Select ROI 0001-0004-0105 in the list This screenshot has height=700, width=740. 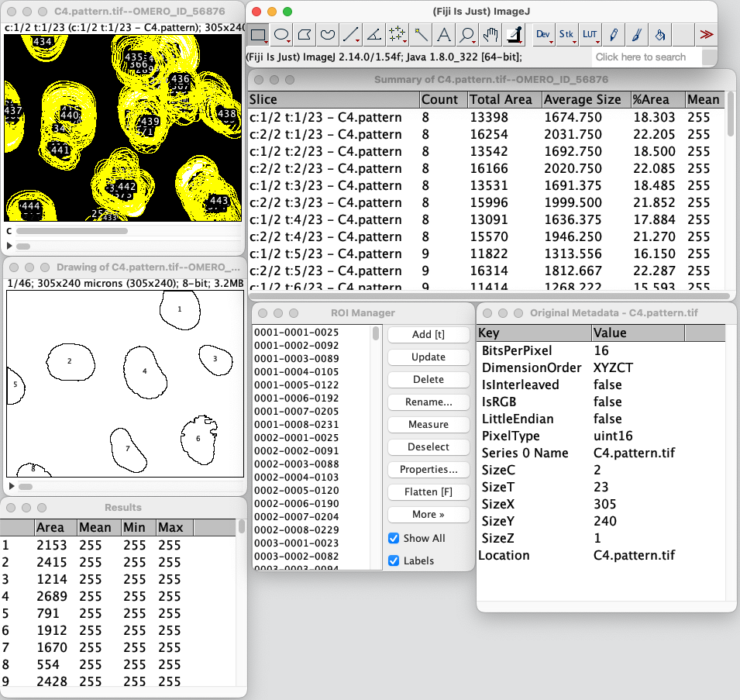tap(296, 372)
